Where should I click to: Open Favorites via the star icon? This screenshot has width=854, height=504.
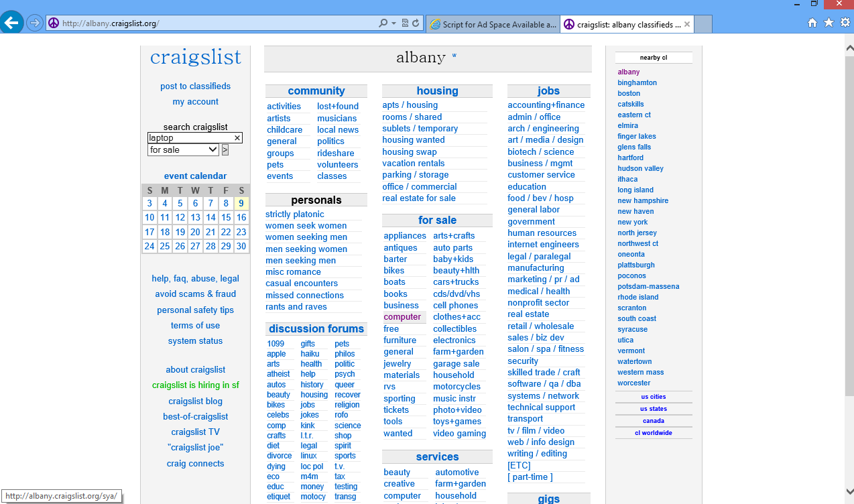click(829, 23)
